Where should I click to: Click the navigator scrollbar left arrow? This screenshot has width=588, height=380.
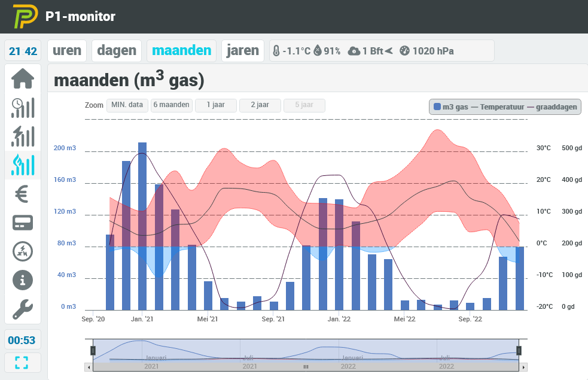[x=89, y=367]
